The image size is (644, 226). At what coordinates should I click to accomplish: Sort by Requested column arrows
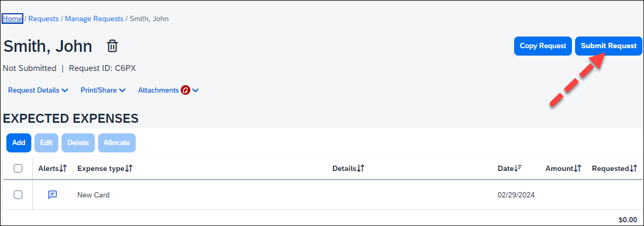click(x=633, y=168)
